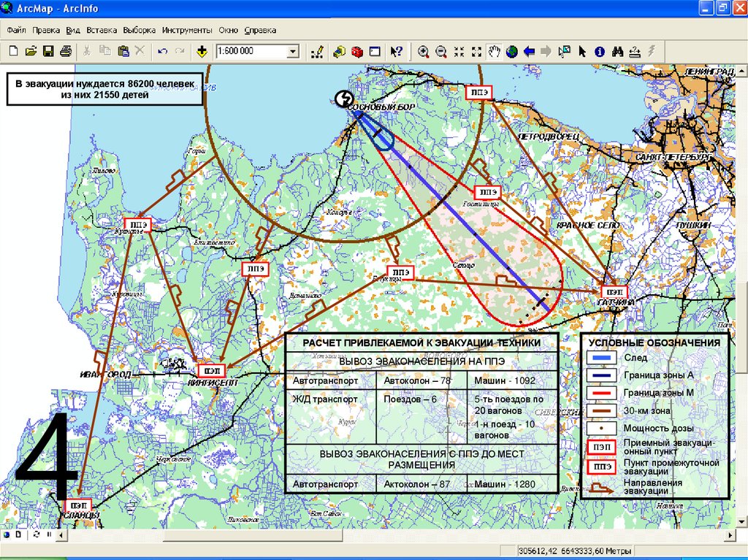
Task: Click the Save map button
Action: click(x=48, y=51)
